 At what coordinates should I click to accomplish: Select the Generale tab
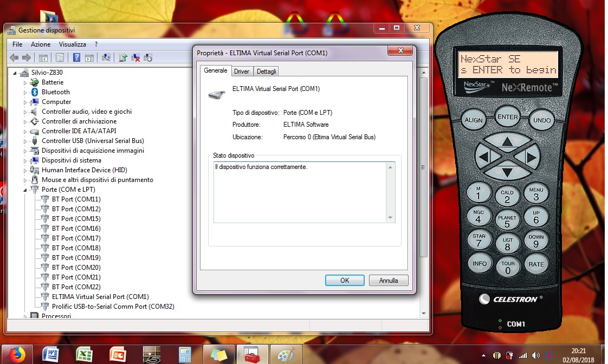pos(216,70)
